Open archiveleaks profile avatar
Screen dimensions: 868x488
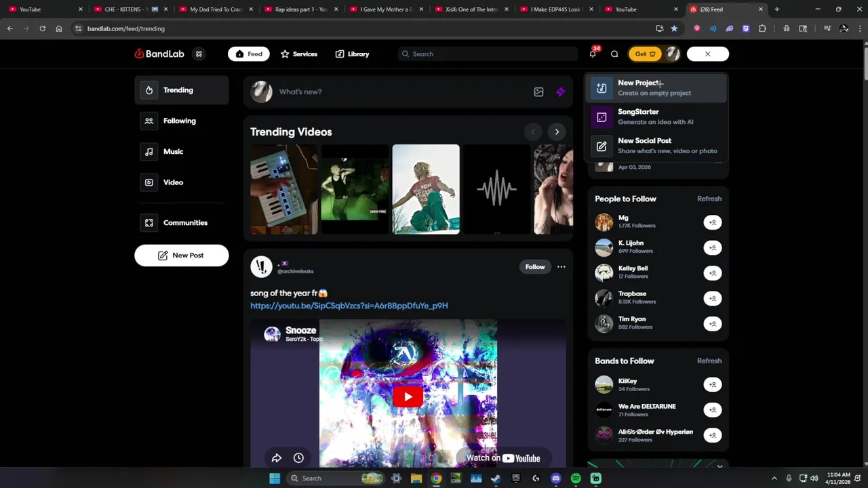tap(261, 267)
